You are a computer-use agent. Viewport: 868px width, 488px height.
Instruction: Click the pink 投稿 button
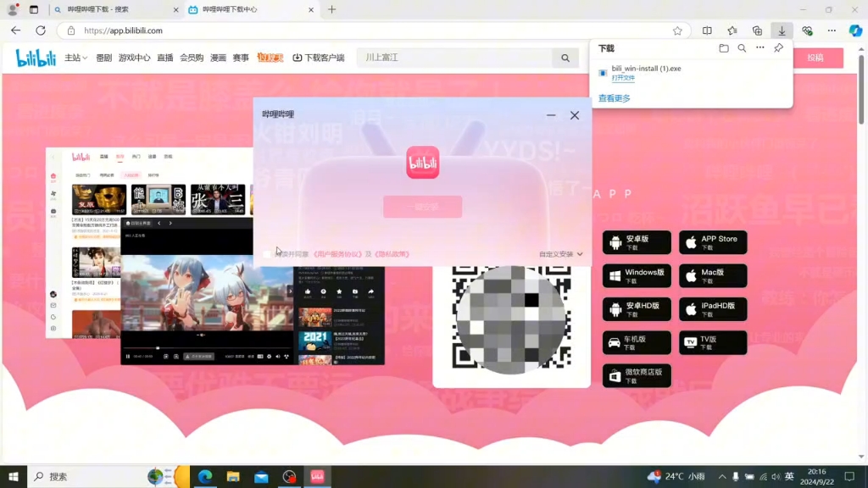click(x=815, y=58)
